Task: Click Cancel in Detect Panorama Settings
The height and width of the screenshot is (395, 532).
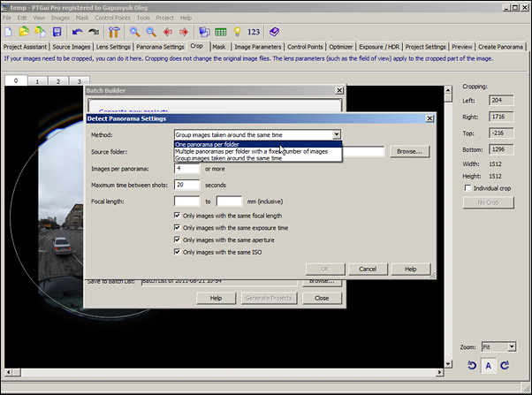Action: (x=368, y=270)
